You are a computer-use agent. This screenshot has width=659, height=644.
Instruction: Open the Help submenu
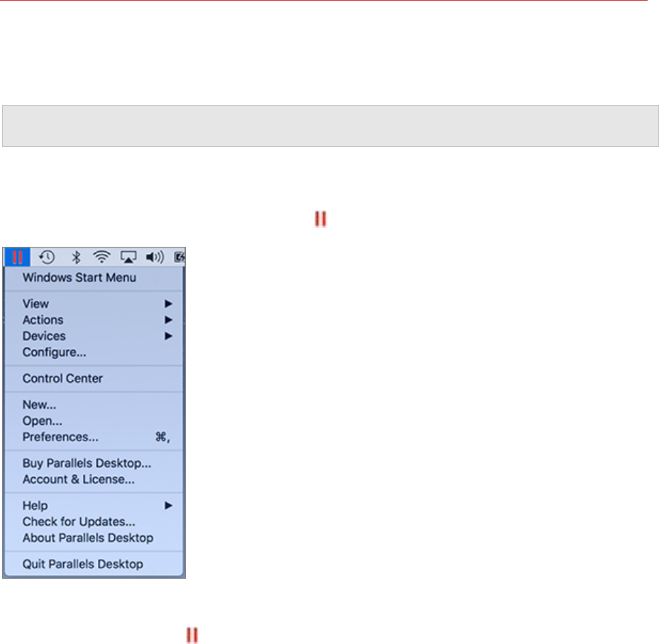tap(94, 506)
